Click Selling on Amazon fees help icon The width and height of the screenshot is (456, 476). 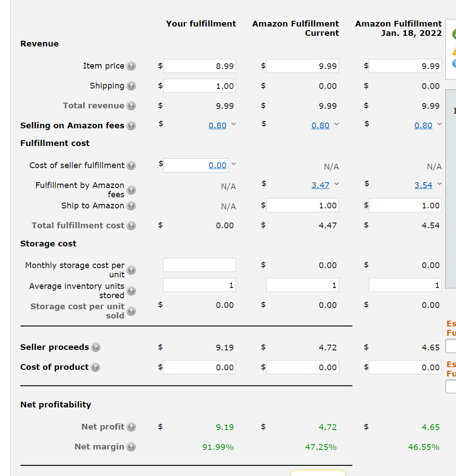pos(131,126)
